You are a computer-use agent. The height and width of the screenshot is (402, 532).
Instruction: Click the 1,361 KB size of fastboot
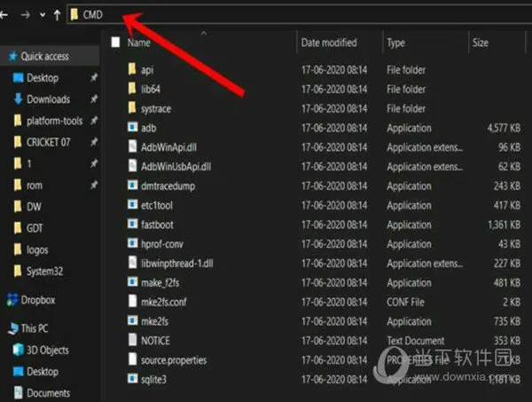(x=505, y=225)
